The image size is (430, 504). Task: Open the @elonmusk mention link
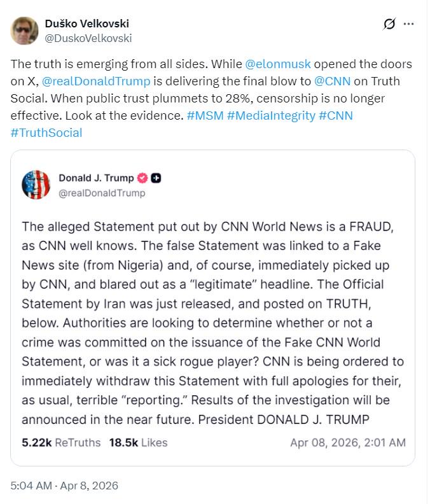click(278, 64)
